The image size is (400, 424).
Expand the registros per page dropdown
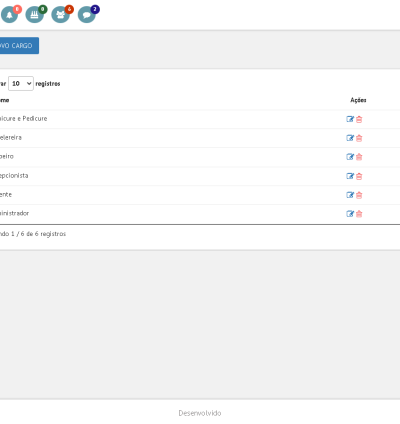point(21,83)
